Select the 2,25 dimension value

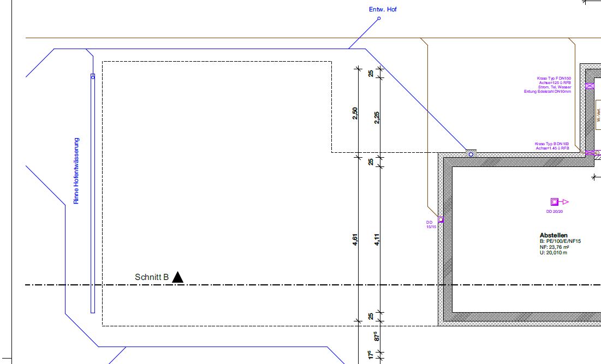[x=377, y=118]
